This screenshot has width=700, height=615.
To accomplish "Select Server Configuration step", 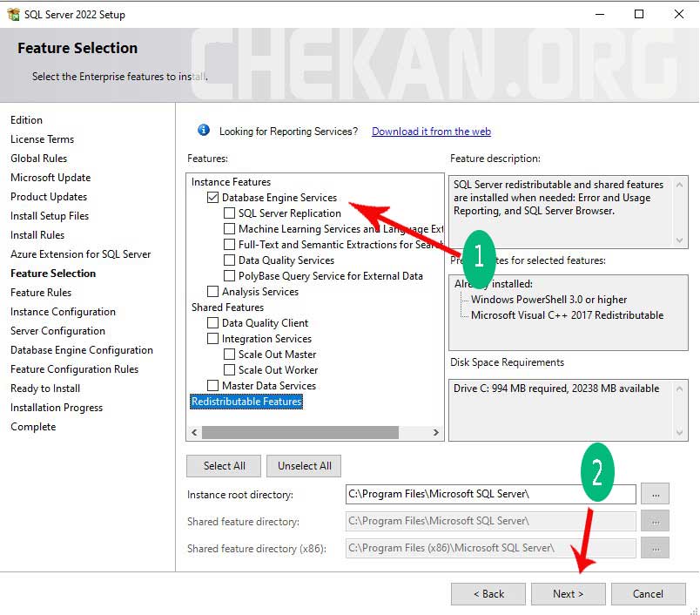I will tap(57, 331).
